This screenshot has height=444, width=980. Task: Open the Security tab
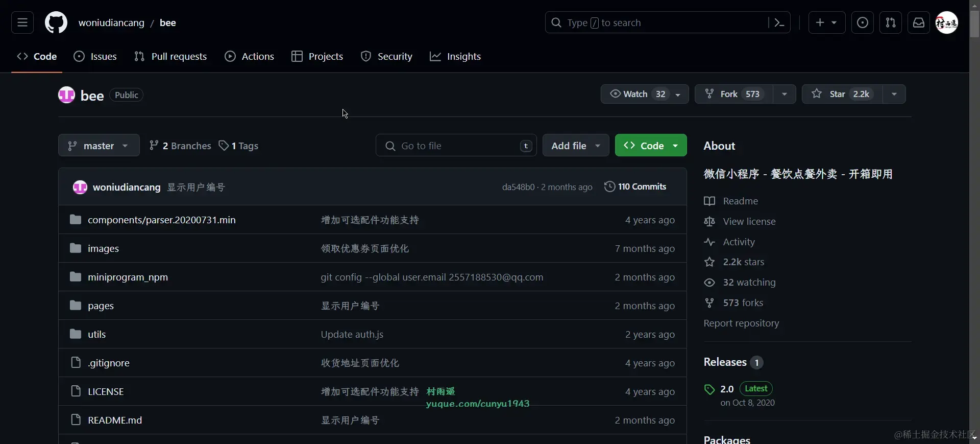pyautogui.click(x=387, y=56)
